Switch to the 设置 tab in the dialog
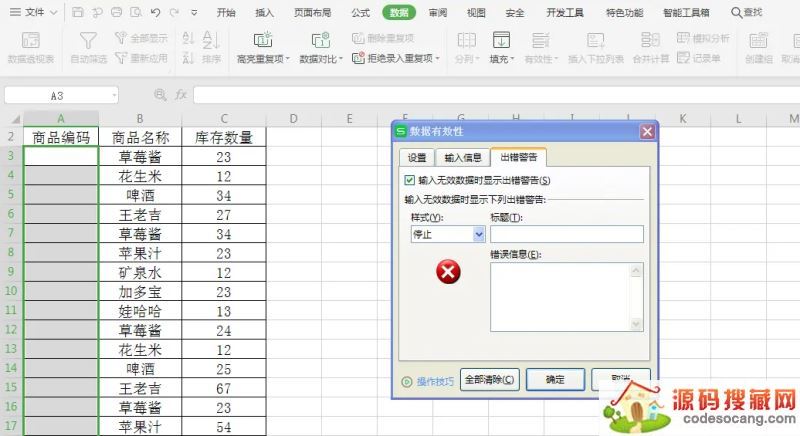 tap(417, 157)
